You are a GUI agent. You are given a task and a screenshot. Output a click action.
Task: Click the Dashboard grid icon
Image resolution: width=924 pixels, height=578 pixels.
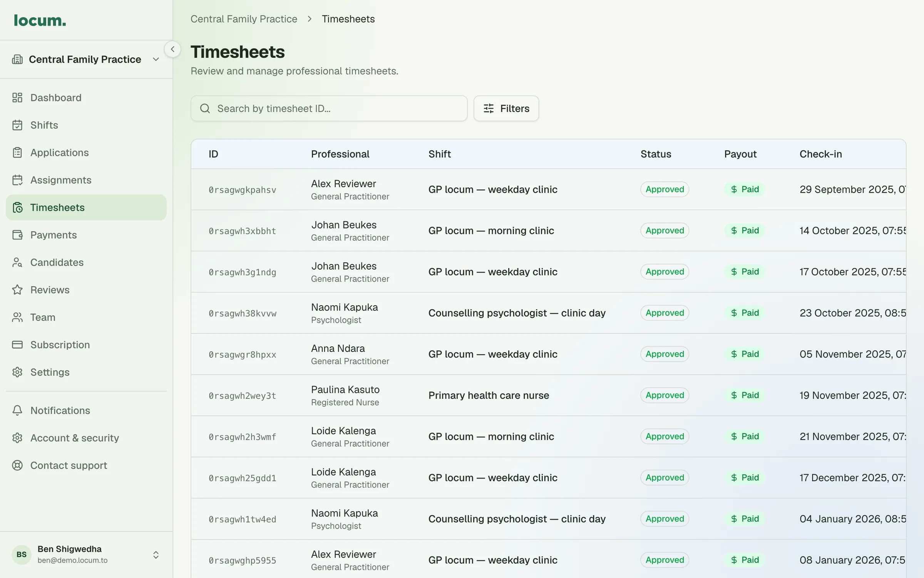17,97
